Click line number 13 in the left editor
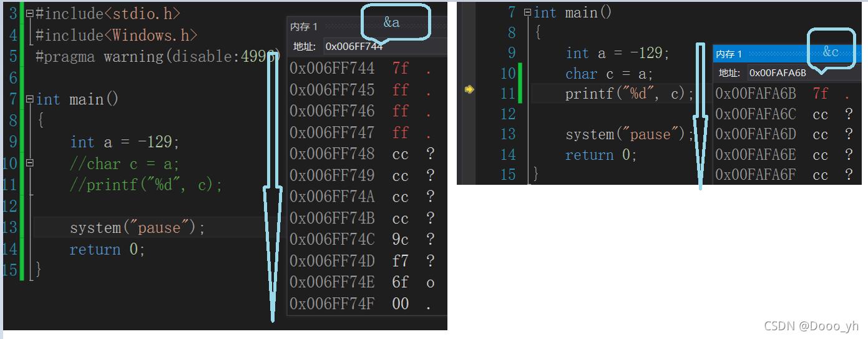Image resolution: width=868 pixels, height=339 pixels. 10,228
